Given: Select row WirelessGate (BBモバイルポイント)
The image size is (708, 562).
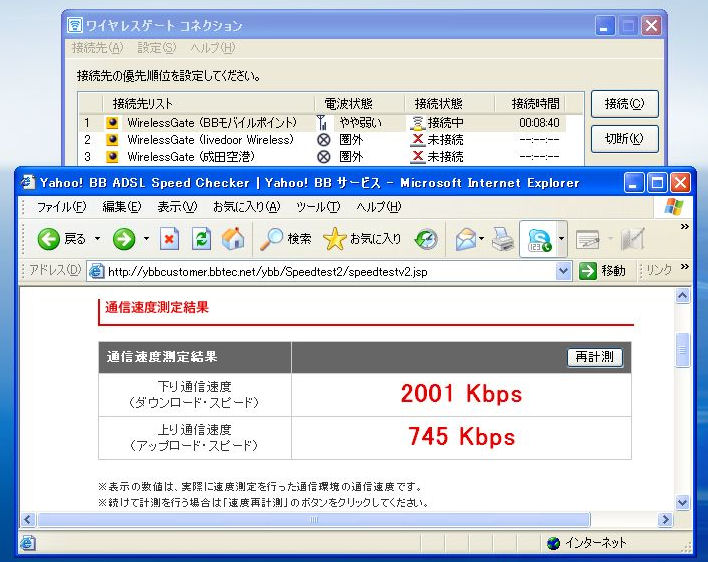Looking at the screenshot, I should pos(323,123).
